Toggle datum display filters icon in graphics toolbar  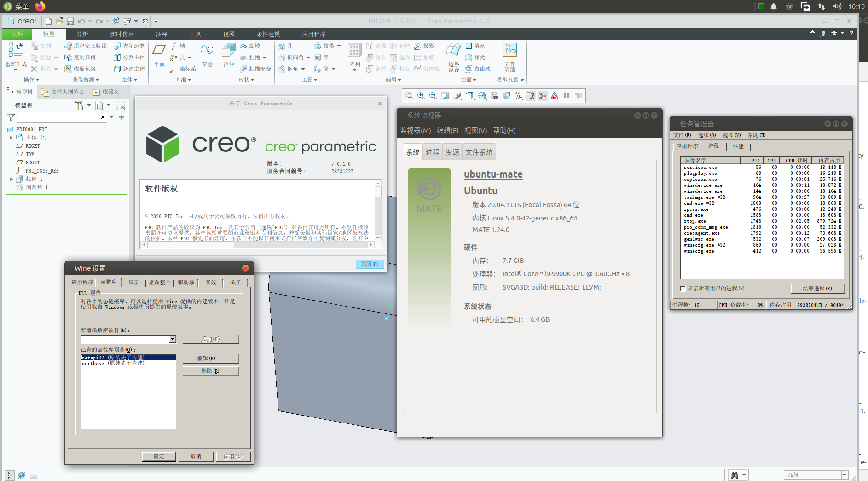click(519, 96)
